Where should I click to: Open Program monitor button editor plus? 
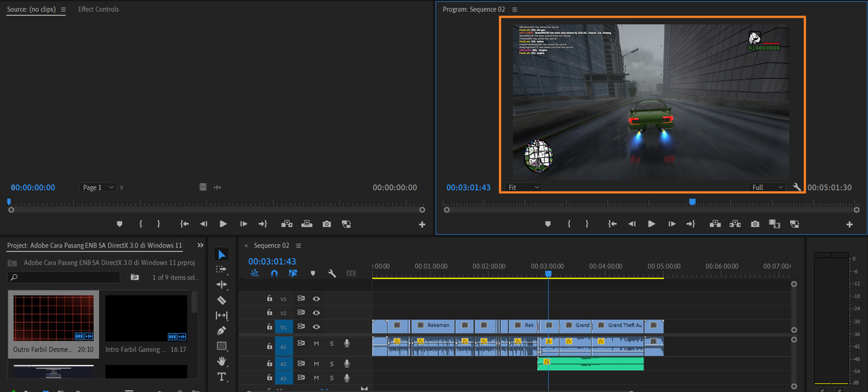click(850, 224)
